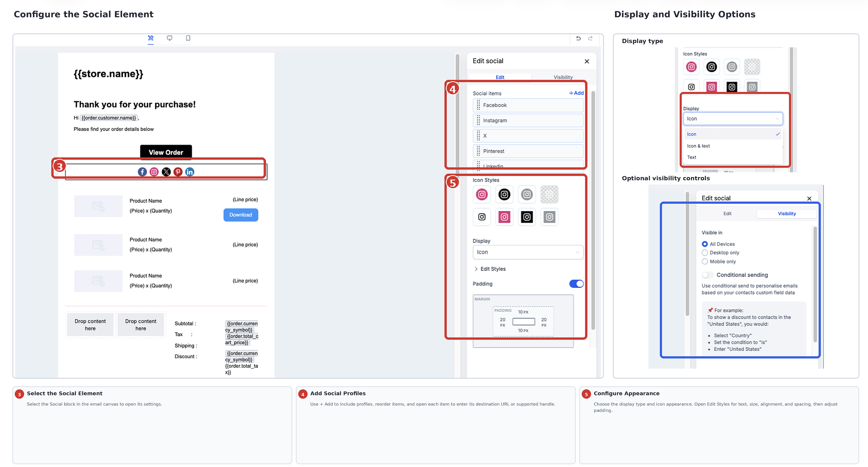Click the View Order button
This screenshot has width=868, height=467.
(166, 152)
